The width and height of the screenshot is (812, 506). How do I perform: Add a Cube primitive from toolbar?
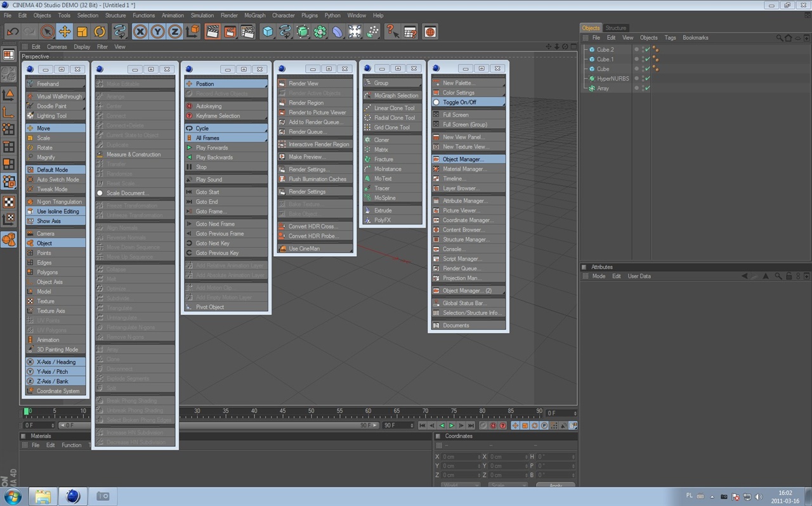click(268, 32)
